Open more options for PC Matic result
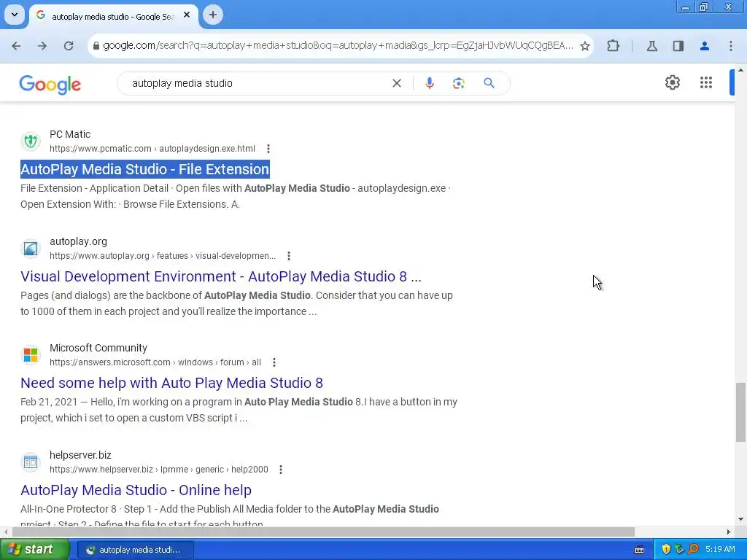747x560 pixels. tap(268, 149)
